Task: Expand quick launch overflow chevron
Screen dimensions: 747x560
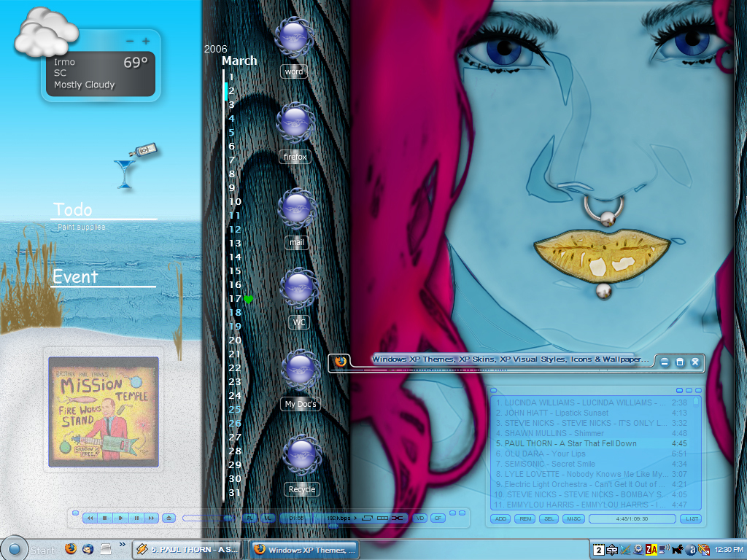Action: [122, 544]
